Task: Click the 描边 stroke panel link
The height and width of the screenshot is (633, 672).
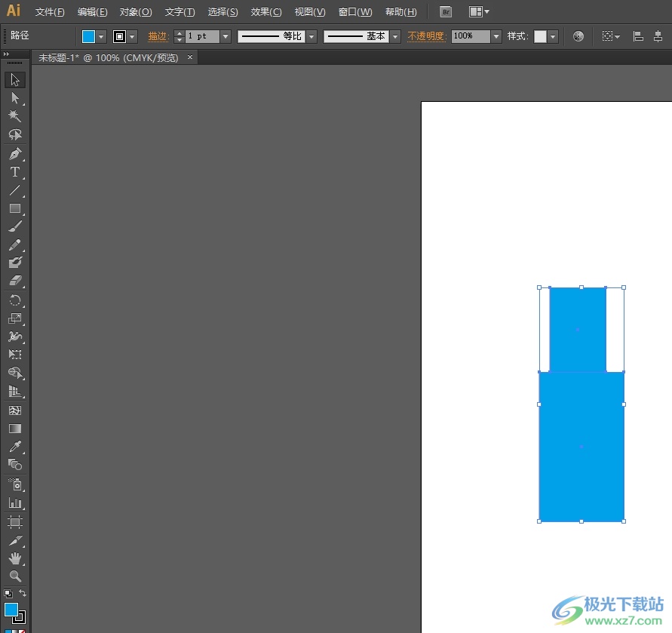Action: coord(157,36)
